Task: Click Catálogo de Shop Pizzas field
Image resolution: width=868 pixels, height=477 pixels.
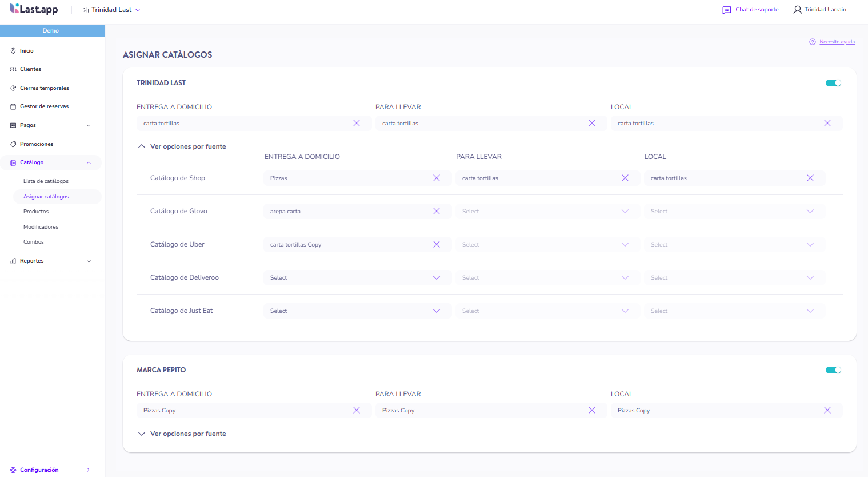Action: coord(357,178)
